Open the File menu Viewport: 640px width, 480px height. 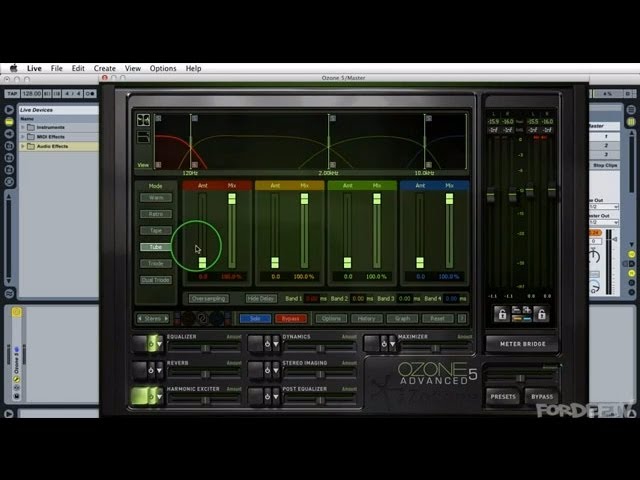point(56,68)
